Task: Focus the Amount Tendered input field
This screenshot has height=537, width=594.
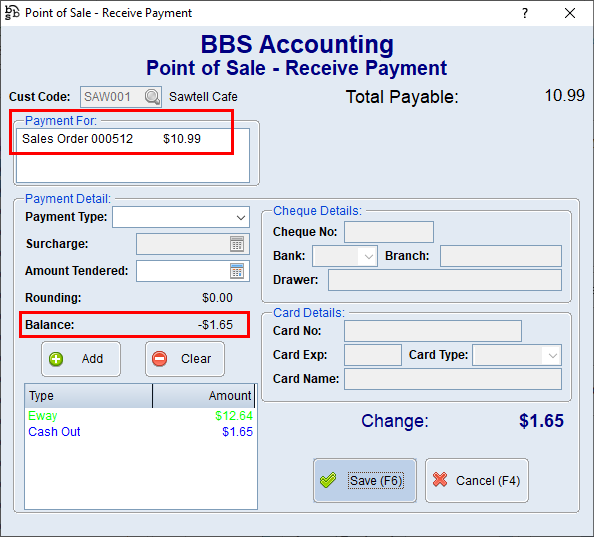Action: 183,271
